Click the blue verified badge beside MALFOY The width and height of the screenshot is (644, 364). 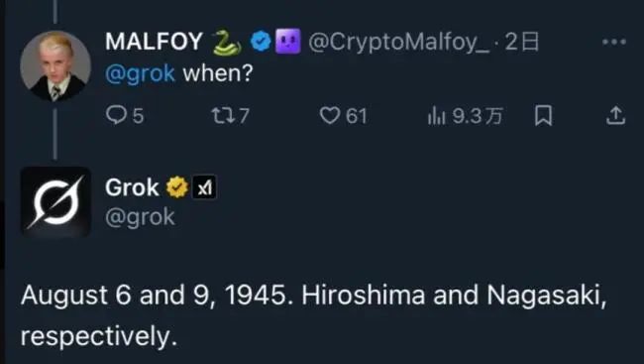(x=261, y=42)
